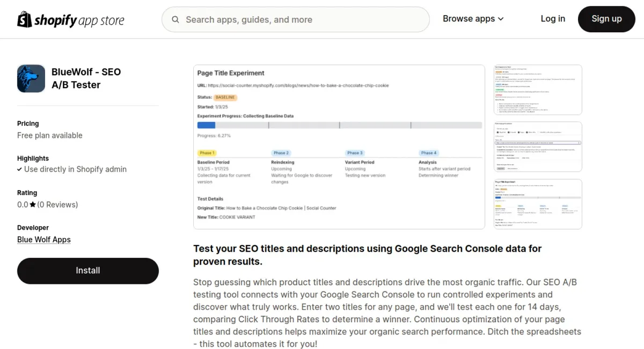Select the Free plan available text
Screen dimensions: 644x349
coord(50,135)
